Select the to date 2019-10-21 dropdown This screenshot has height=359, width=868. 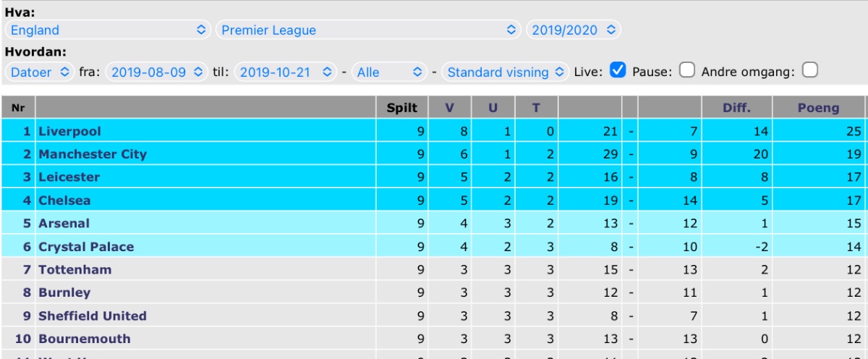pos(285,72)
